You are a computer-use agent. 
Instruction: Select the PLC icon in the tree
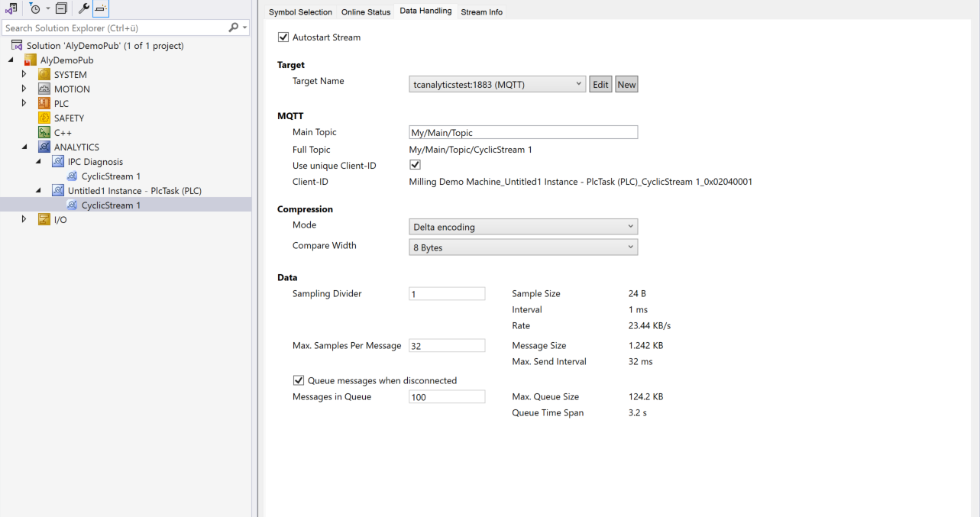tap(42, 103)
